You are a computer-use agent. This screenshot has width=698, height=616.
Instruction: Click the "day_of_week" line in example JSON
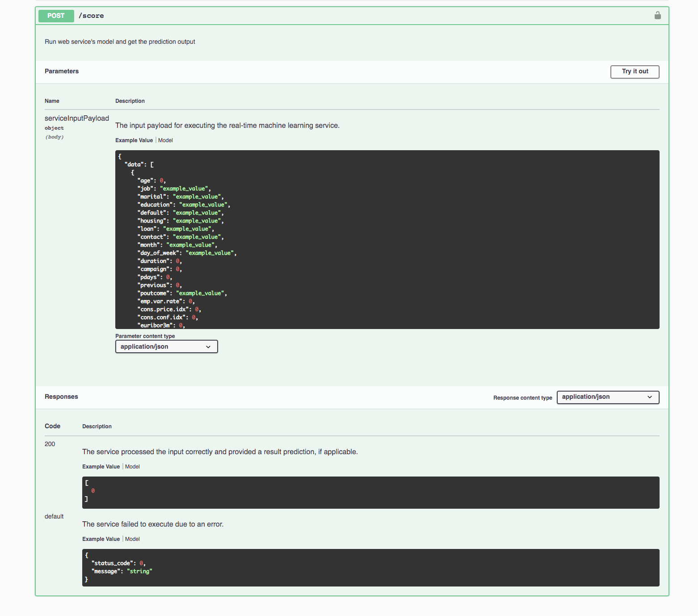pyautogui.click(x=187, y=253)
